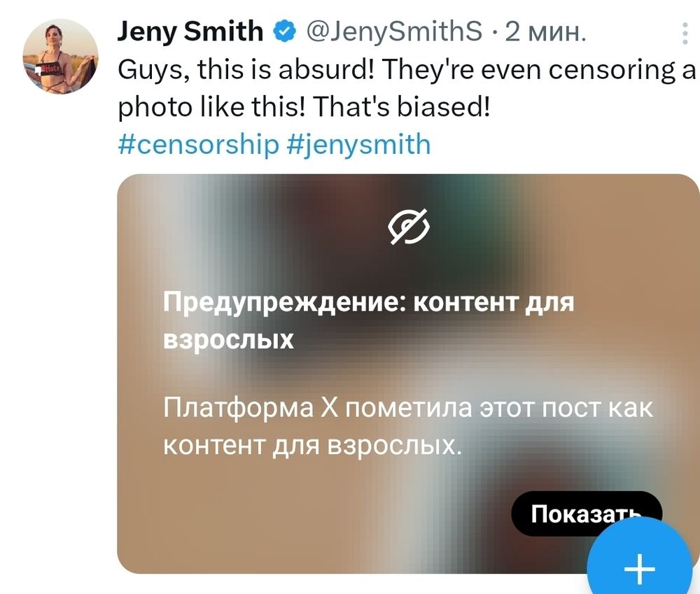The image size is (700, 594).
Task: Click the word 'взрослых' in bold heading
Action: point(228,340)
